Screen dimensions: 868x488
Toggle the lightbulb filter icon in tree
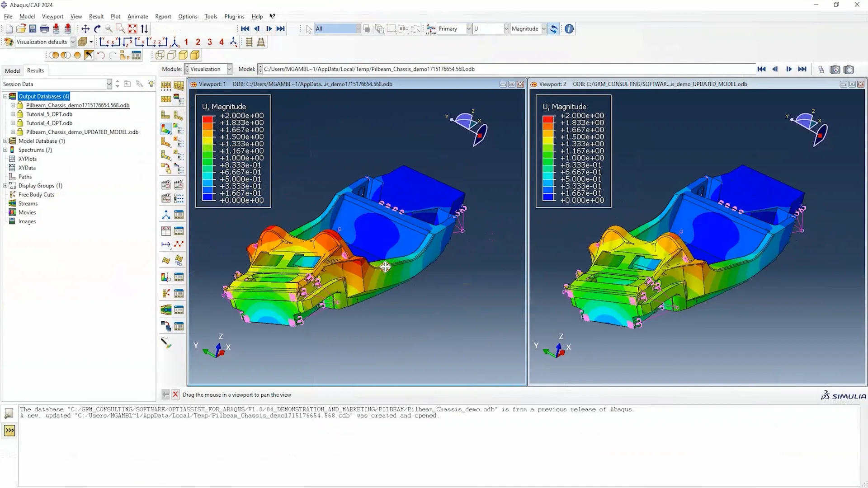[x=151, y=84]
